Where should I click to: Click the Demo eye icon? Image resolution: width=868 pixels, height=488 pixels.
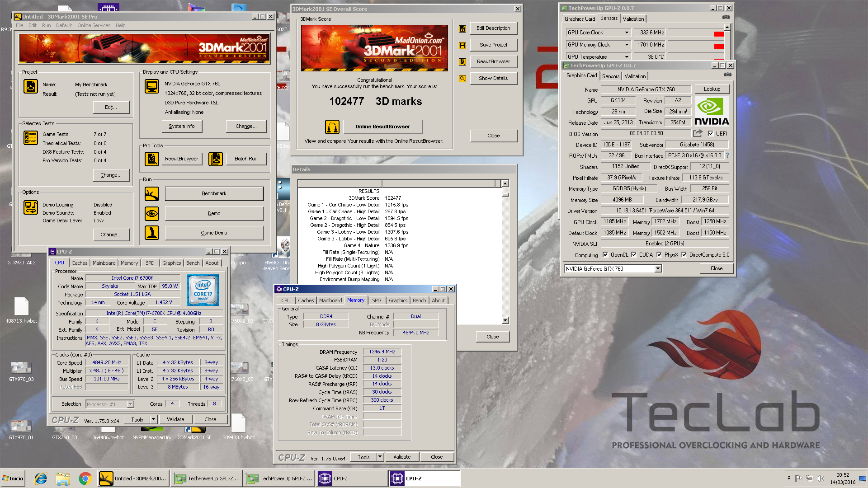(x=152, y=213)
